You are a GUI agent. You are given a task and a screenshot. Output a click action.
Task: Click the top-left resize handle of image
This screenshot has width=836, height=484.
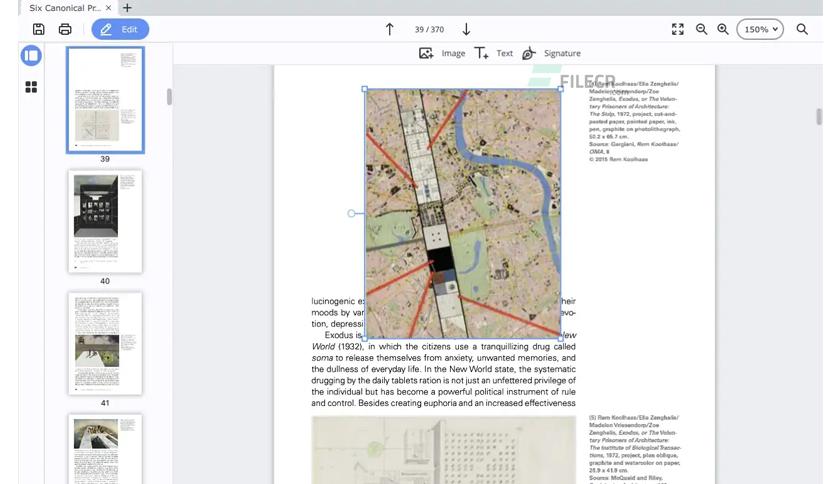tap(365, 89)
